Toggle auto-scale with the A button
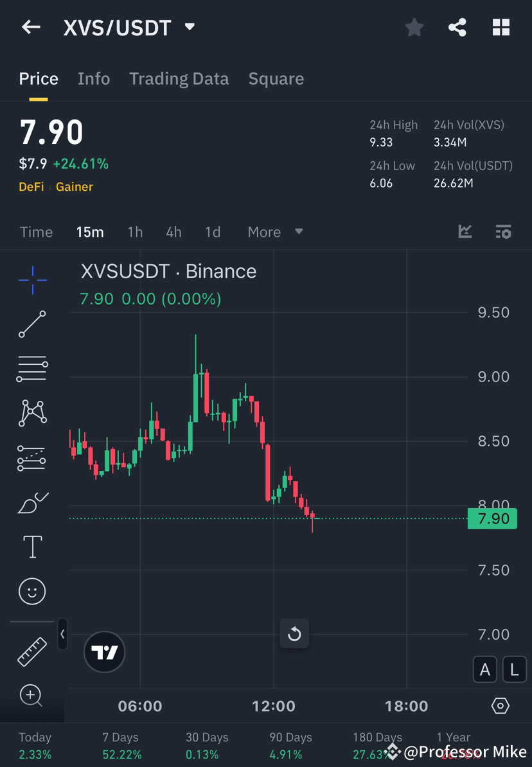 pyautogui.click(x=485, y=669)
